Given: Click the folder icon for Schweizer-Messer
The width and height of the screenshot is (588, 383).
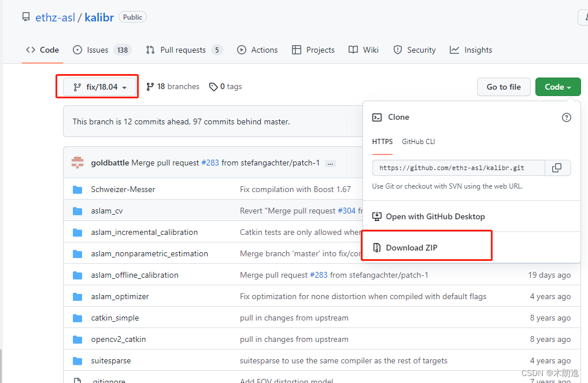Looking at the screenshot, I should click(77, 189).
